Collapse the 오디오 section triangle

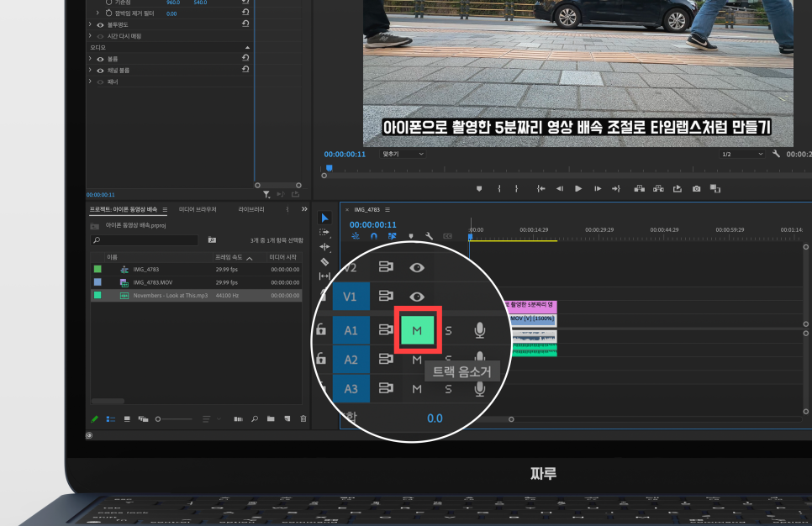pyautogui.click(x=247, y=48)
